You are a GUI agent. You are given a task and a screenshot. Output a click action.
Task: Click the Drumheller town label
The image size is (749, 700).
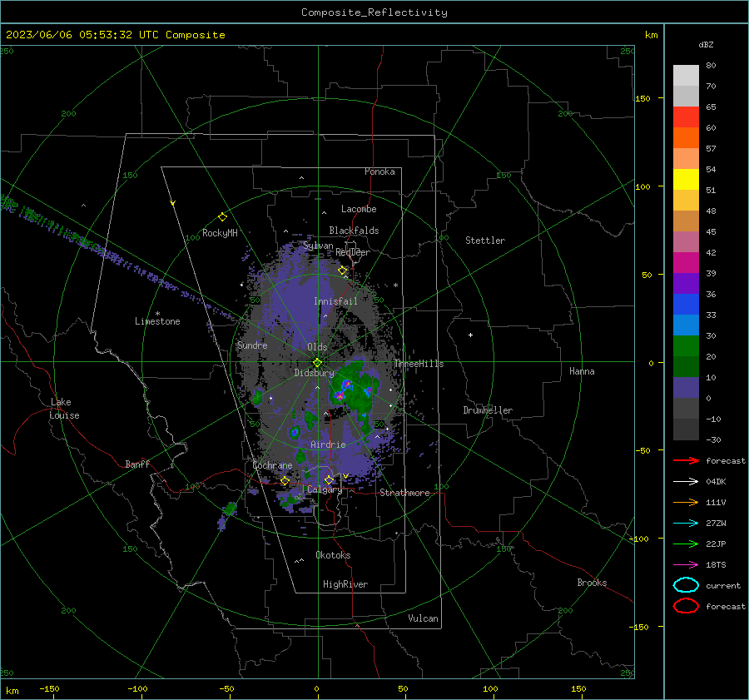(x=488, y=410)
